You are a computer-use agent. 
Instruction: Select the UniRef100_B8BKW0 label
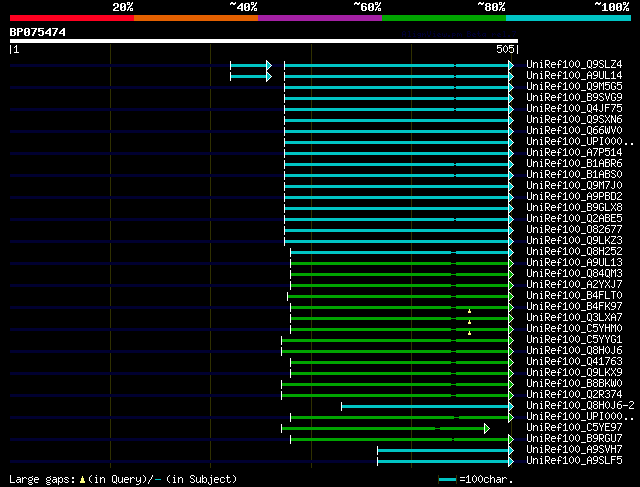(x=574, y=384)
